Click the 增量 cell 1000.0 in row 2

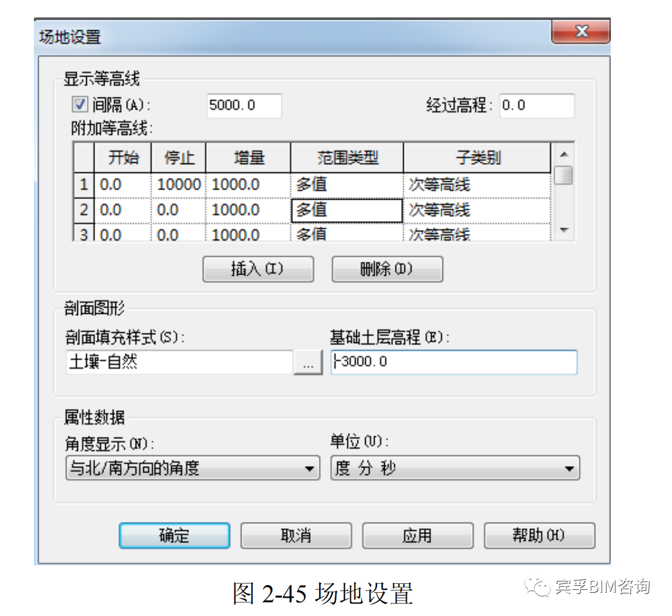point(249,210)
